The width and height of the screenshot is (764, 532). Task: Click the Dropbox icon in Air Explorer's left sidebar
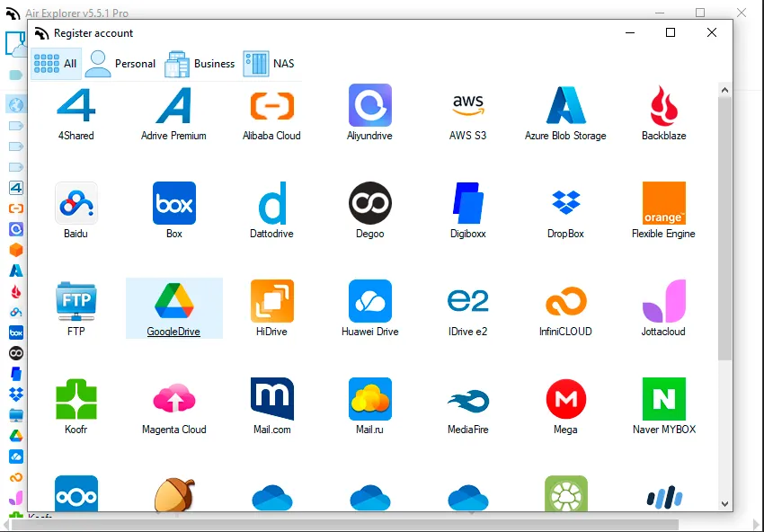coord(16,395)
